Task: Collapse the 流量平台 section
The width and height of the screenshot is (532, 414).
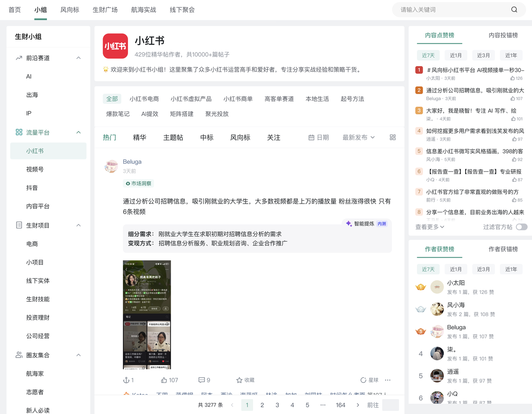Action: (79, 132)
